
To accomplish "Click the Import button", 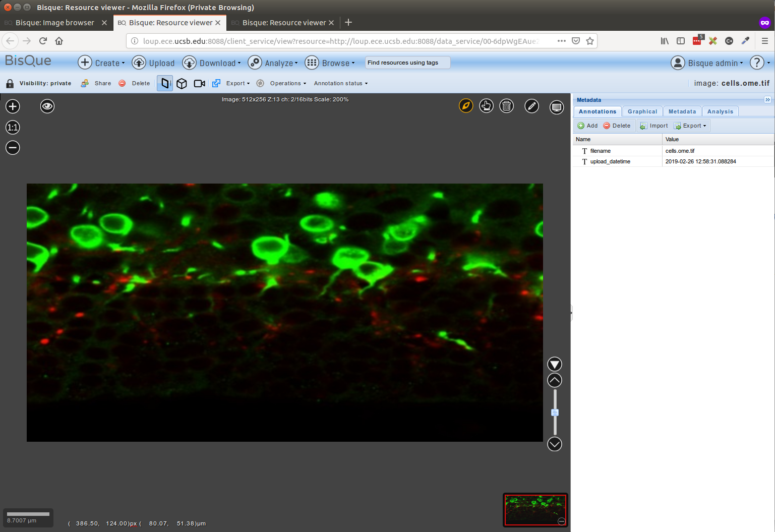I will point(654,126).
